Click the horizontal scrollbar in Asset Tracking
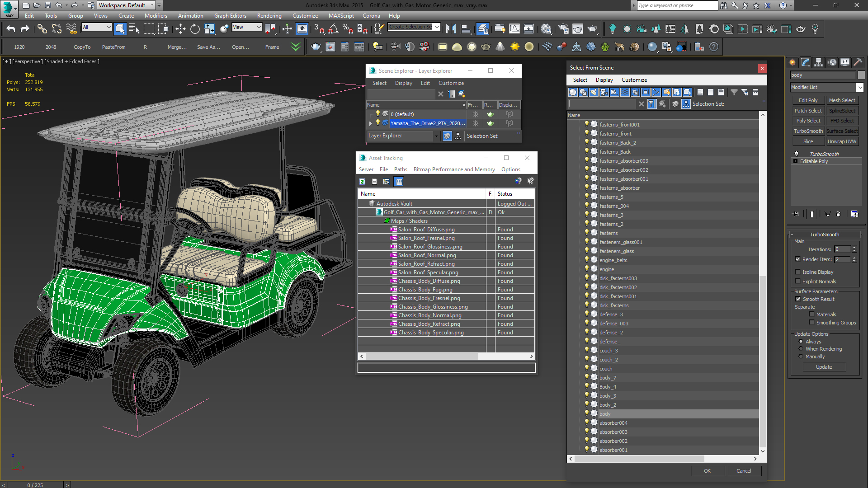The width and height of the screenshot is (868, 488). point(421,357)
